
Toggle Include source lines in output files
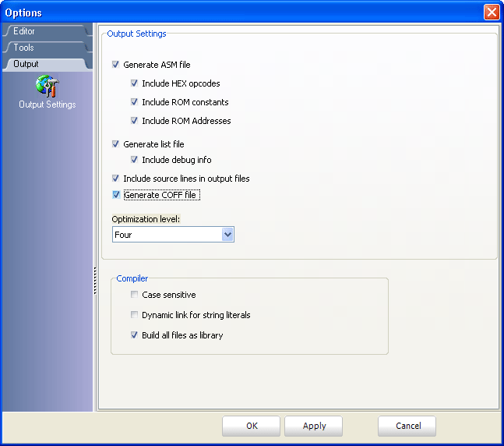[x=116, y=179]
